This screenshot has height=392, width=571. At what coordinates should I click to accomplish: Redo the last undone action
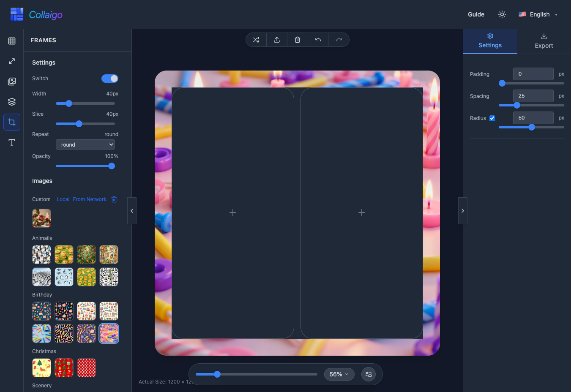339,40
